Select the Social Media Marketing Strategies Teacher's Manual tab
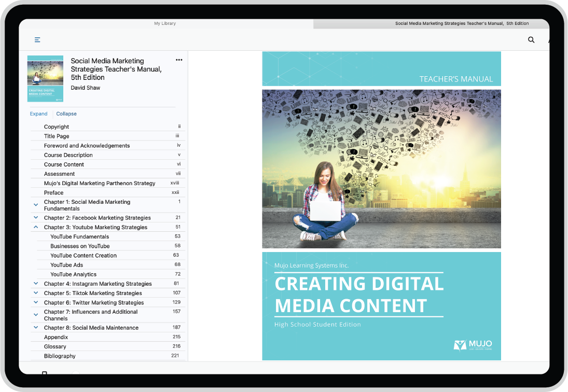Viewport: 568px width, 392px height. (462, 23)
